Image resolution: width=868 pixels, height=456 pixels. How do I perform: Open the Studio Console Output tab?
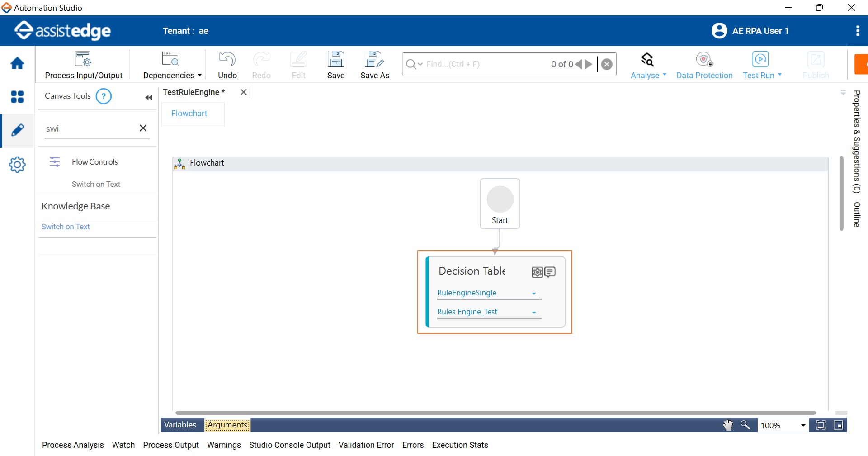point(289,445)
